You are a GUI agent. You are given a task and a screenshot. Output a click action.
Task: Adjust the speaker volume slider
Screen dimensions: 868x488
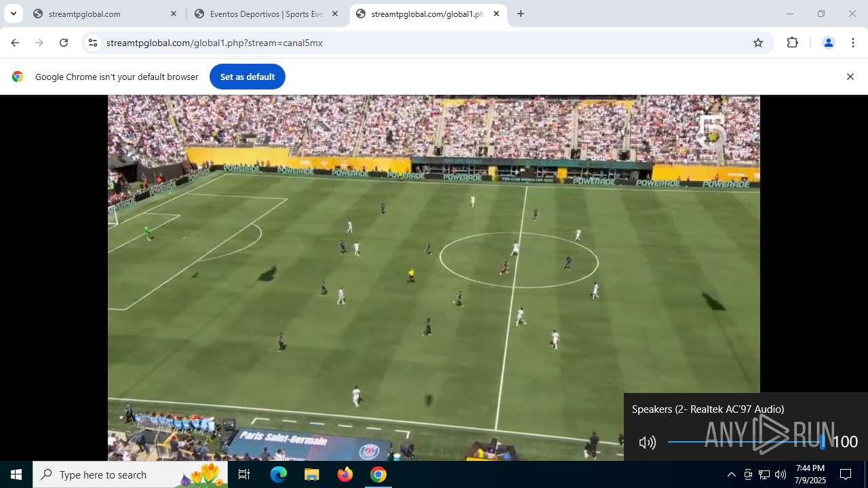pos(746,442)
